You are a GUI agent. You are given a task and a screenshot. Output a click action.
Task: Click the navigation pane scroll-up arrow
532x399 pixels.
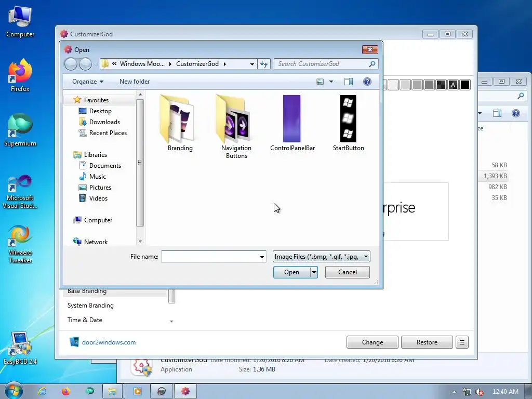(140, 94)
